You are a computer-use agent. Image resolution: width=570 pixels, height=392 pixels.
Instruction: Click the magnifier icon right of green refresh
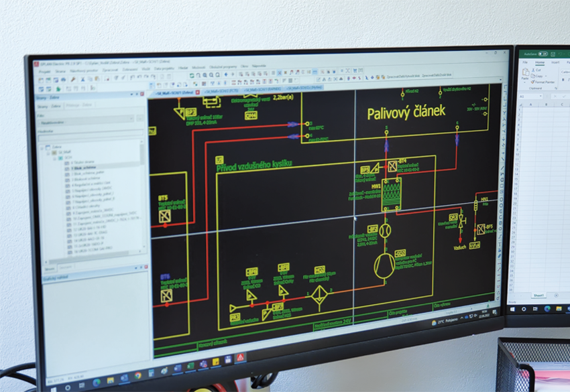point(198,75)
